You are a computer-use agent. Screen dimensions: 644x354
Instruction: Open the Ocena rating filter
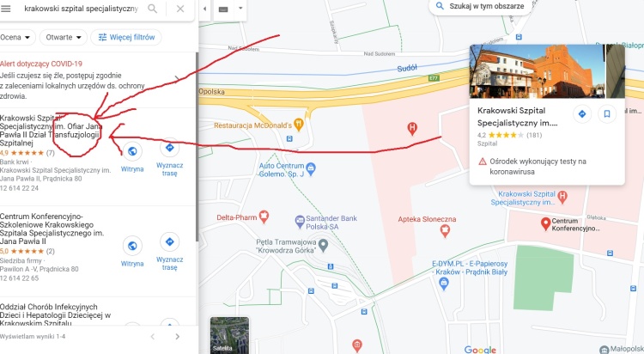(16, 38)
